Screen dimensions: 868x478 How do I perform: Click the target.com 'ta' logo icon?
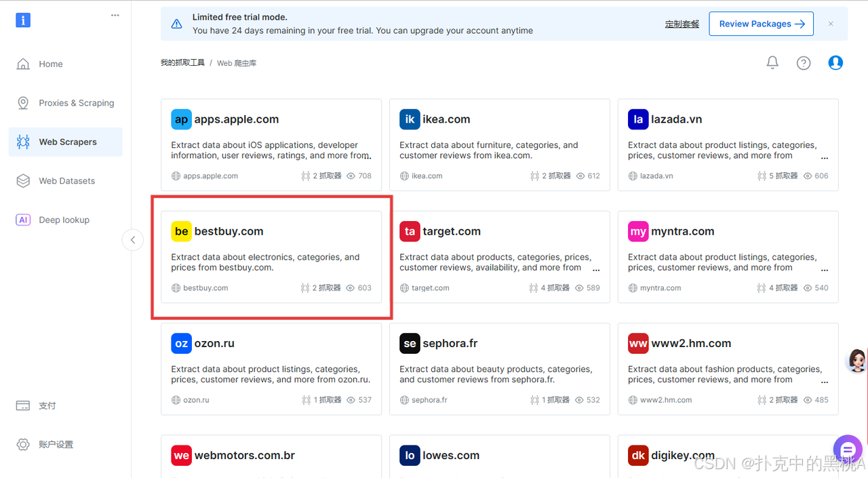pyautogui.click(x=410, y=231)
